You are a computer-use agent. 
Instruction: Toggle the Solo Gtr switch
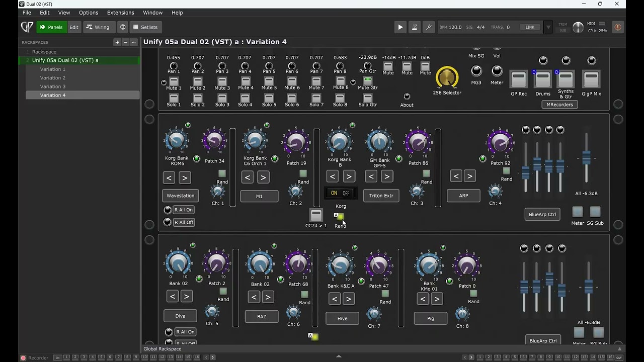pyautogui.click(x=368, y=98)
